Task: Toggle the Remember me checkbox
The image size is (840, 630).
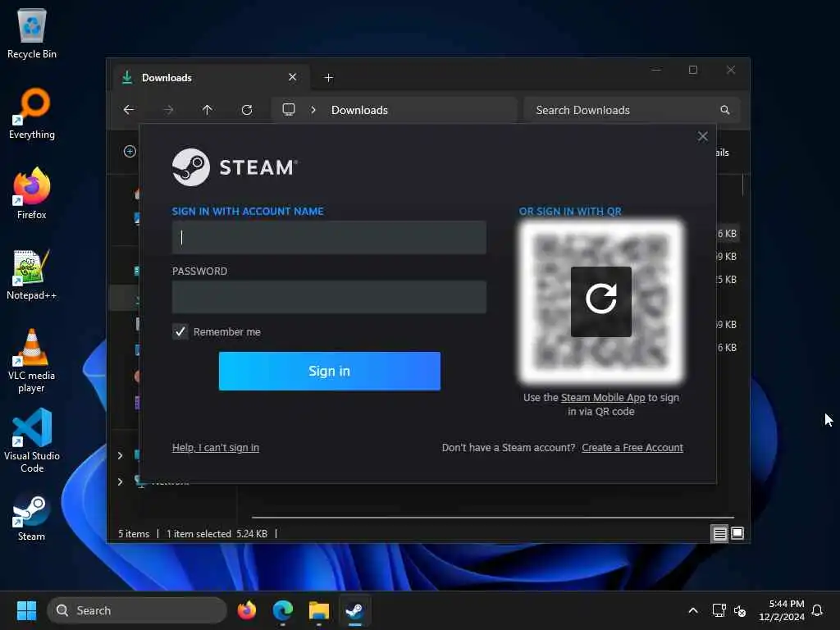Action: tap(180, 331)
